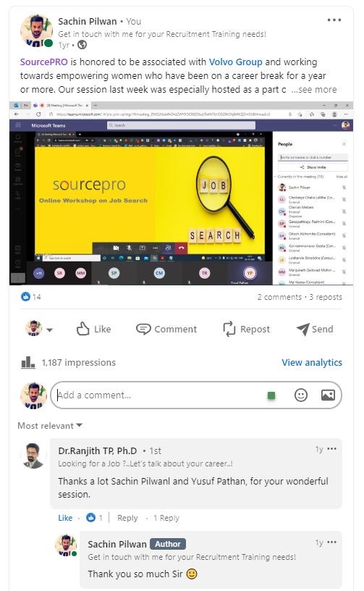Open the Comment speech bubble action
The height and width of the screenshot is (591, 364).
point(143,329)
